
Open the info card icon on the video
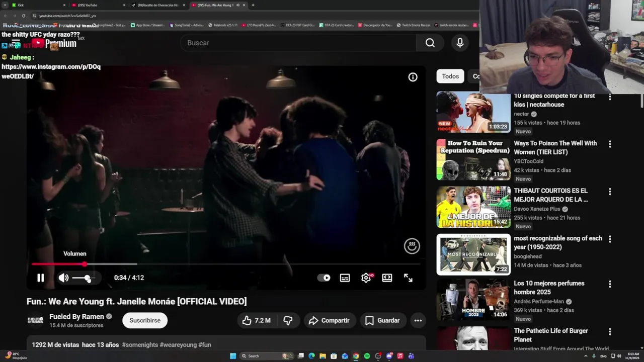pyautogui.click(x=413, y=77)
